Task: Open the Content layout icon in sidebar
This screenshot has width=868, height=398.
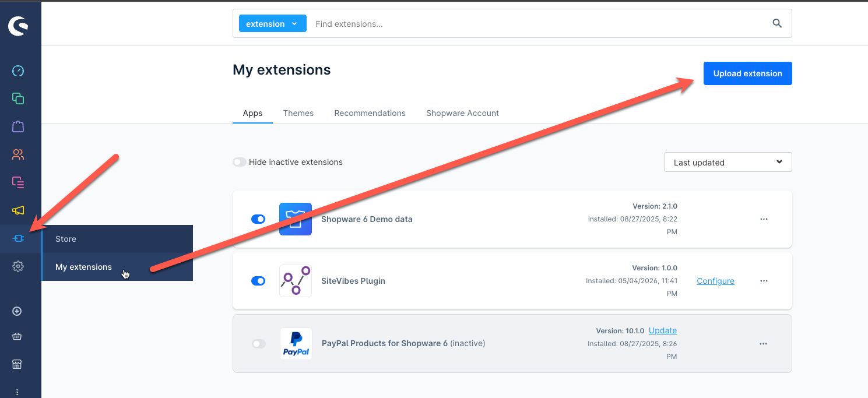Action: tap(18, 182)
